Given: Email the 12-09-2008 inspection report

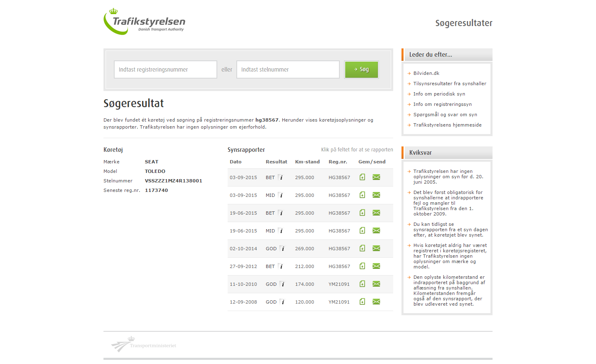Looking at the screenshot, I should coord(376,302).
